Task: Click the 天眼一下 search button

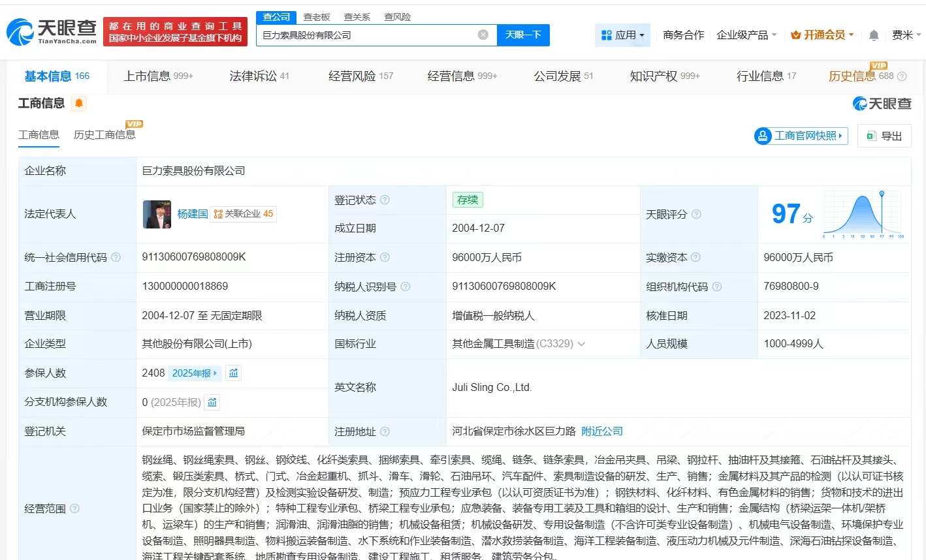Action: pyautogui.click(x=523, y=35)
